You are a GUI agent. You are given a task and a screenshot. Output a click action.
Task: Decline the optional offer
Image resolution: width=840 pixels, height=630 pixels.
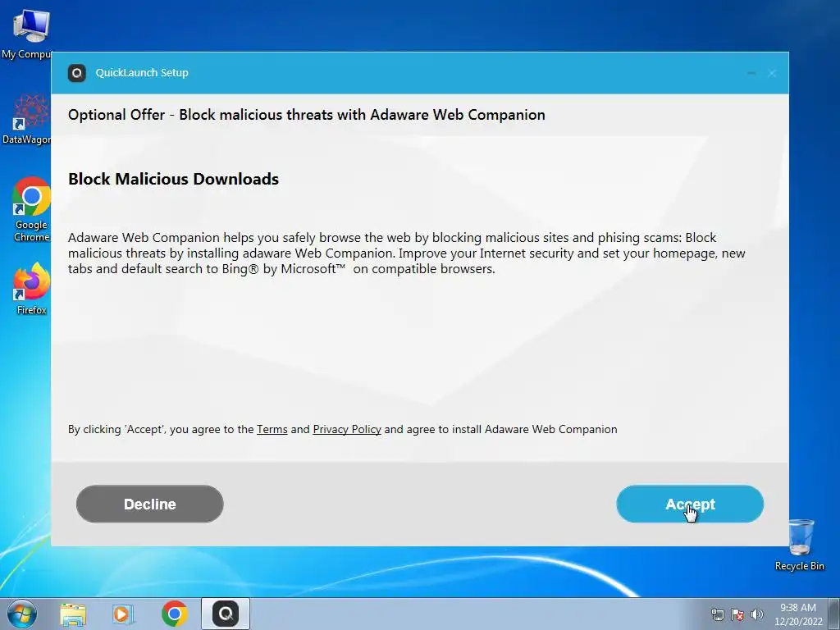pyautogui.click(x=150, y=504)
